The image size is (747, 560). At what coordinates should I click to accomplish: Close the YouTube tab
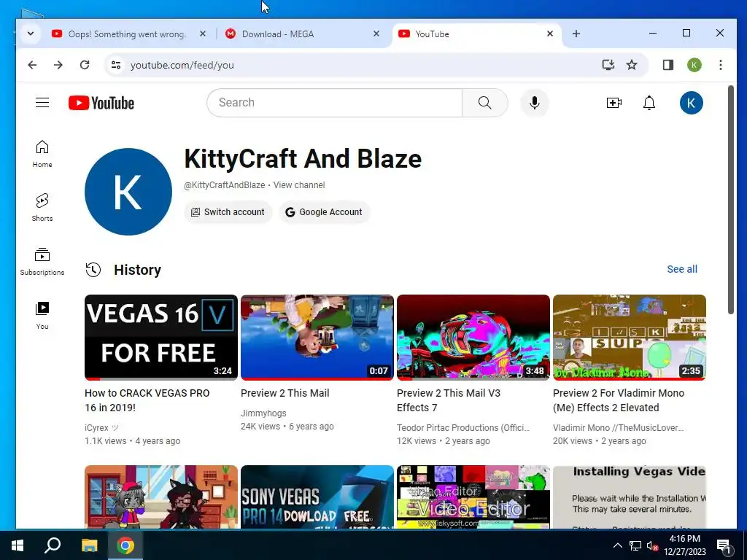point(550,34)
